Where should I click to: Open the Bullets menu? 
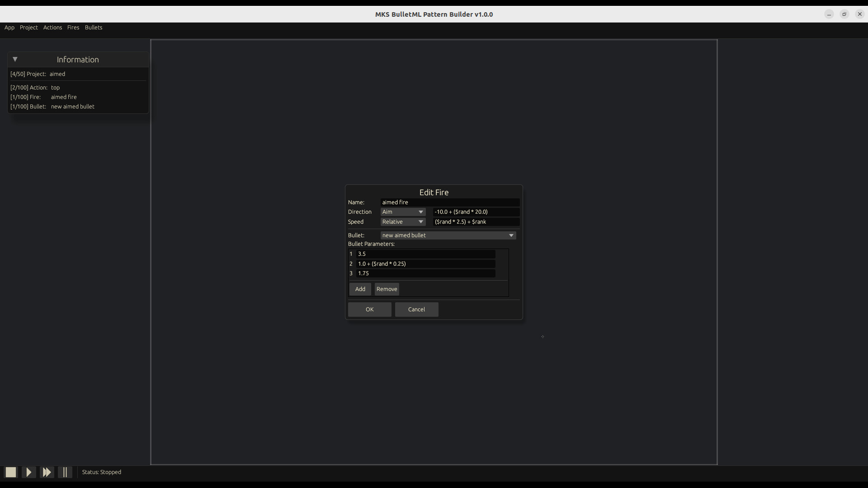click(x=94, y=28)
